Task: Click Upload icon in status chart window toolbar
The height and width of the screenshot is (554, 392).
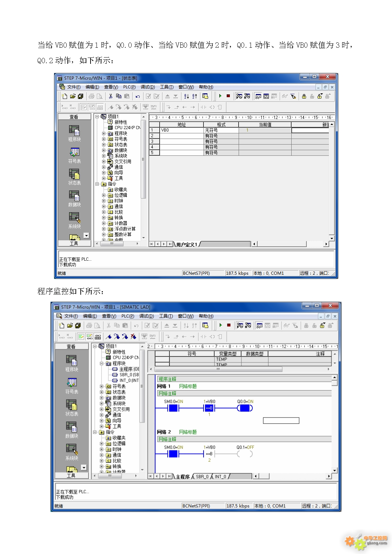Action: coord(168,96)
